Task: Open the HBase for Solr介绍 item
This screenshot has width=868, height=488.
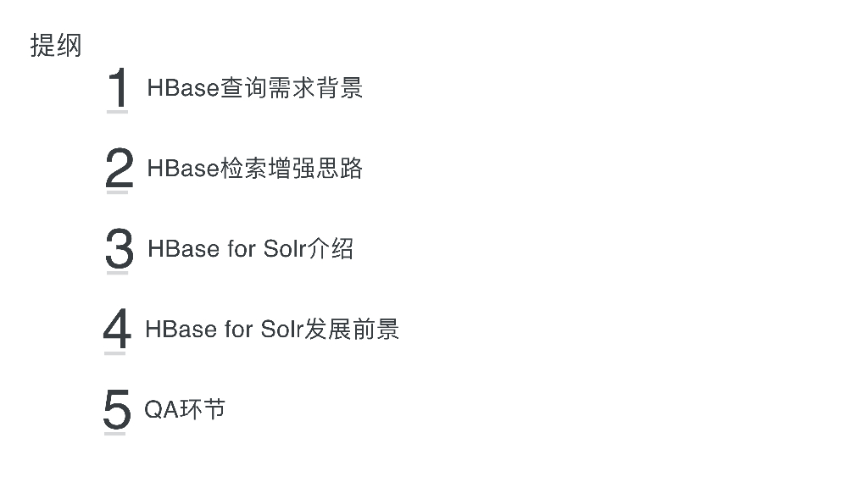Action: (x=250, y=249)
